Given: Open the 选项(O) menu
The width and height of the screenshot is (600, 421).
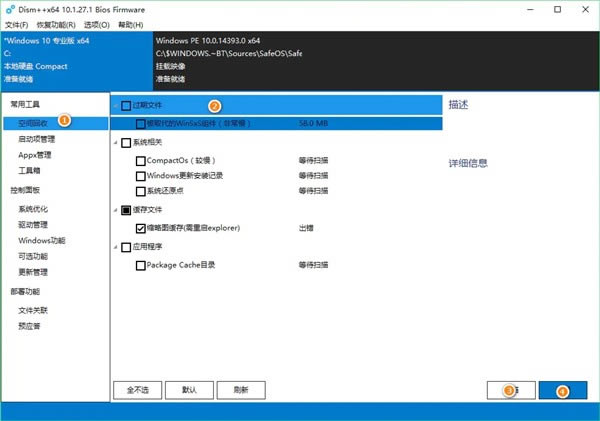Looking at the screenshot, I should [97, 25].
